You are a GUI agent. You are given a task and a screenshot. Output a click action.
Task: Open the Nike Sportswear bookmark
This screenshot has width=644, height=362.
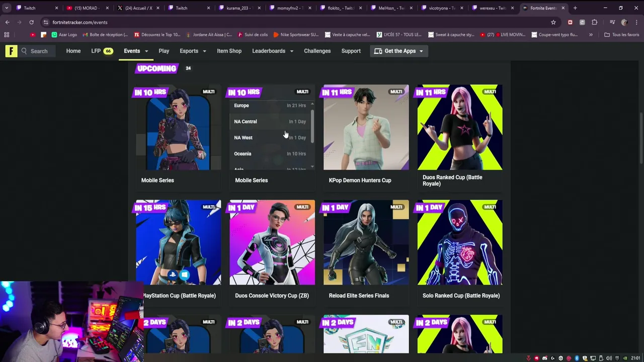coord(296,35)
